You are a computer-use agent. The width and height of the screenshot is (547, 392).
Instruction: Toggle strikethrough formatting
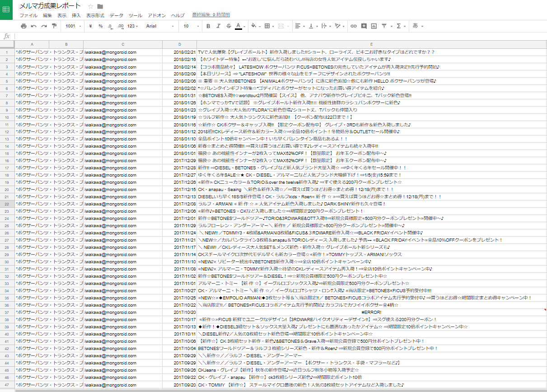point(229,26)
